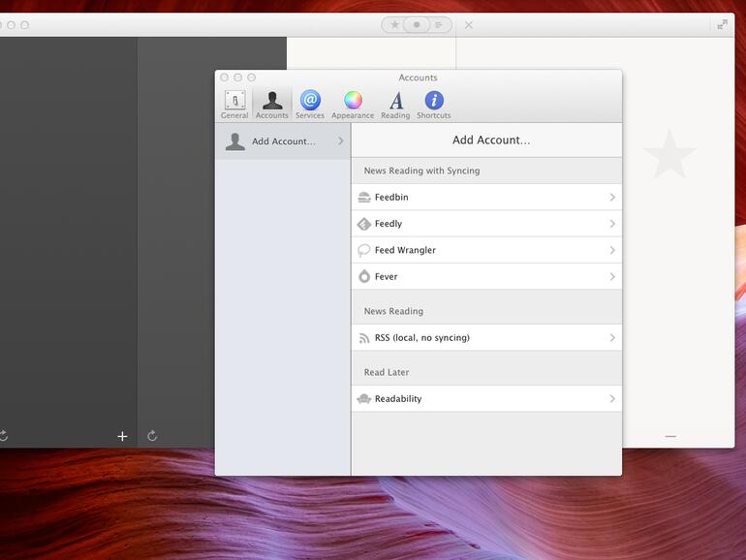Open the Appearance color wheel pane

point(353,104)
